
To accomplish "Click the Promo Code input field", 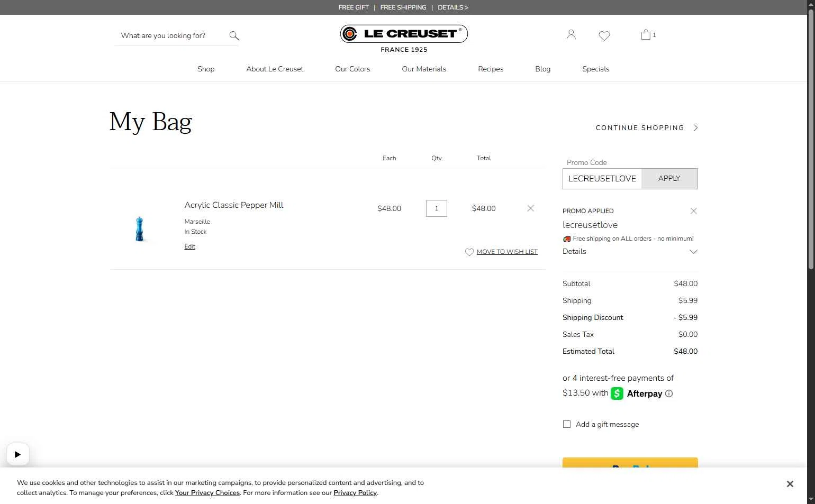I will pos(602,179).
